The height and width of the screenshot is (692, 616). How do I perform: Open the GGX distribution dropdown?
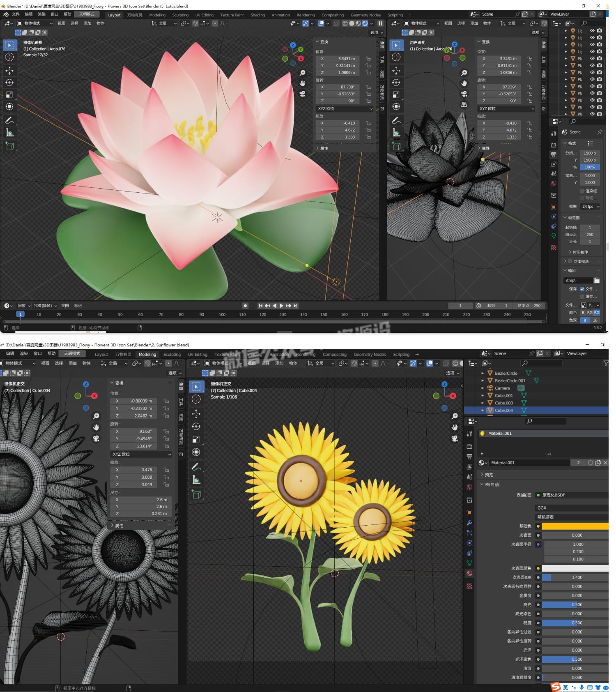571,508
